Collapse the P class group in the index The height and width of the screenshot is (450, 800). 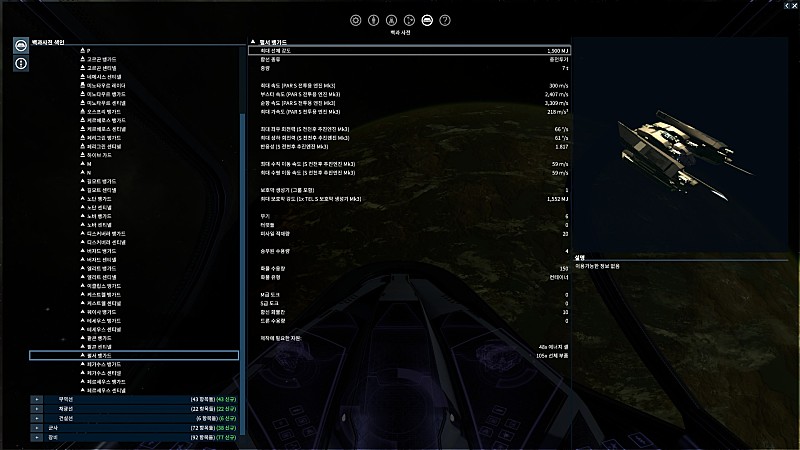(83, 51)
